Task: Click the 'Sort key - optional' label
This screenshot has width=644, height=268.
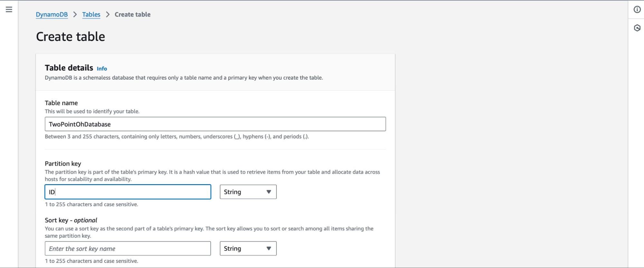Action: pyautogui.click(x=71, y=220)
